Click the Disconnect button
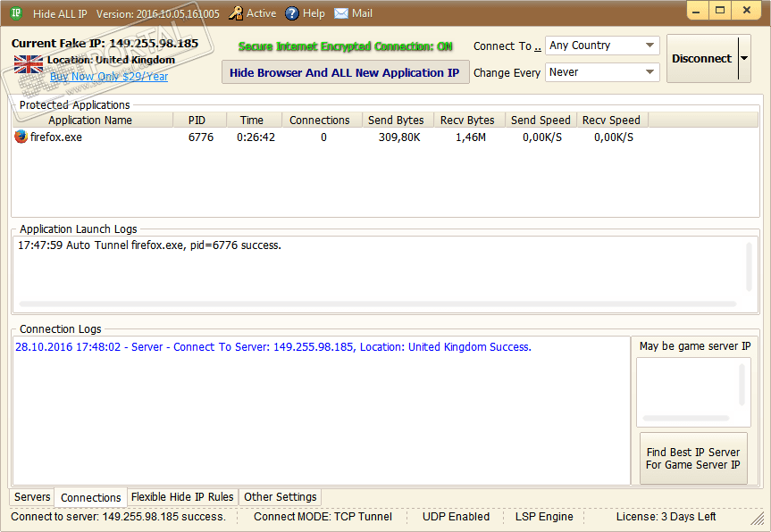Image resolution: width=771 pixels, height=532 pixels. [x=702, y=58]
